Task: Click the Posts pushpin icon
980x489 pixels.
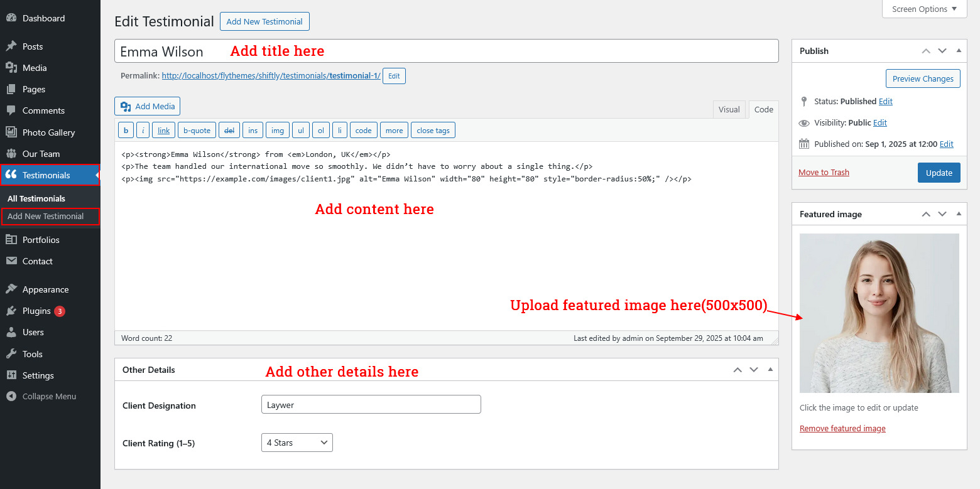Action: click(x=11, y=46)
